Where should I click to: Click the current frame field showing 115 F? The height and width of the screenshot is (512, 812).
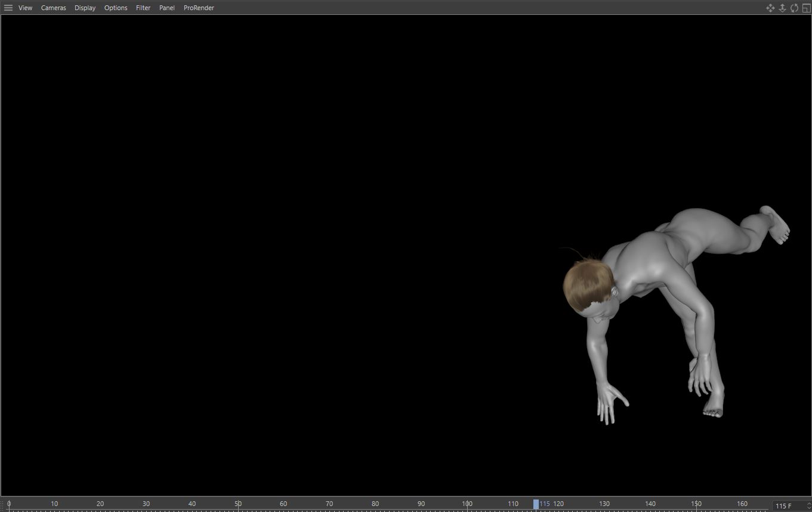tap(786, 506)
